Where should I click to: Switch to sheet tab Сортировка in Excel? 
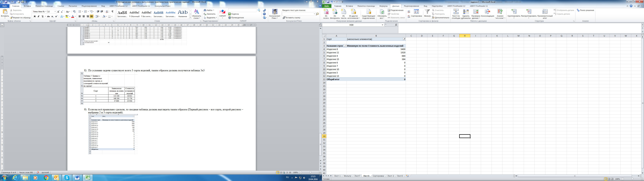click(378, 176)
